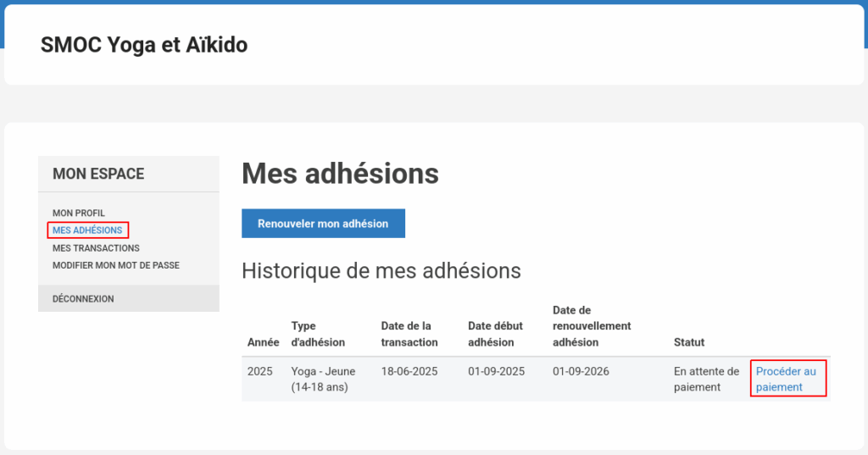Open the Mon Profil menu item
Image resolution: width=868 pixels, height=455 pixels.
click(79, 214)
